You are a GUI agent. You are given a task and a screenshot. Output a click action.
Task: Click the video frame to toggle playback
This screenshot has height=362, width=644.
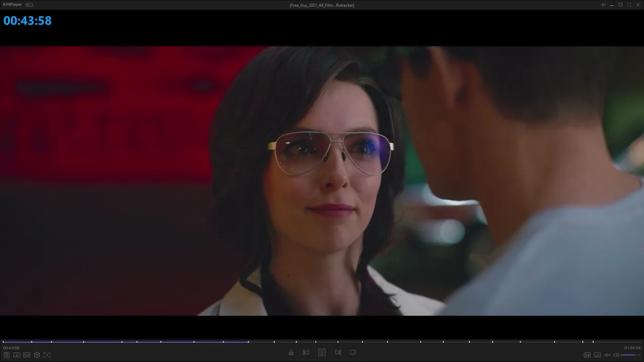[x=322, y=181]
